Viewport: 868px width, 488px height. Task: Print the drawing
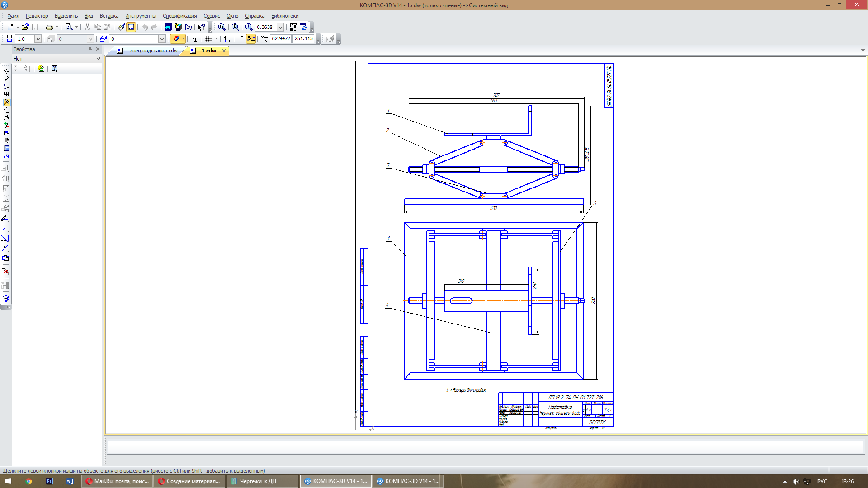50,27
